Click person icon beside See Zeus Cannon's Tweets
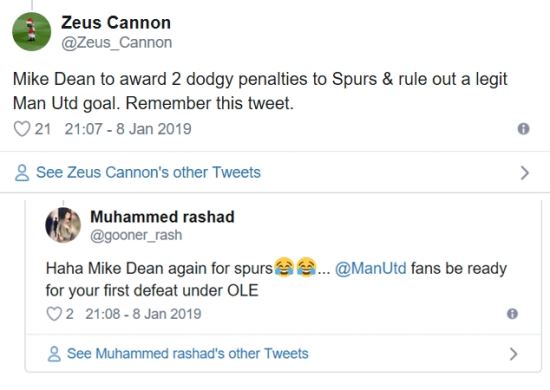550x390 pixels. point(22,173)
